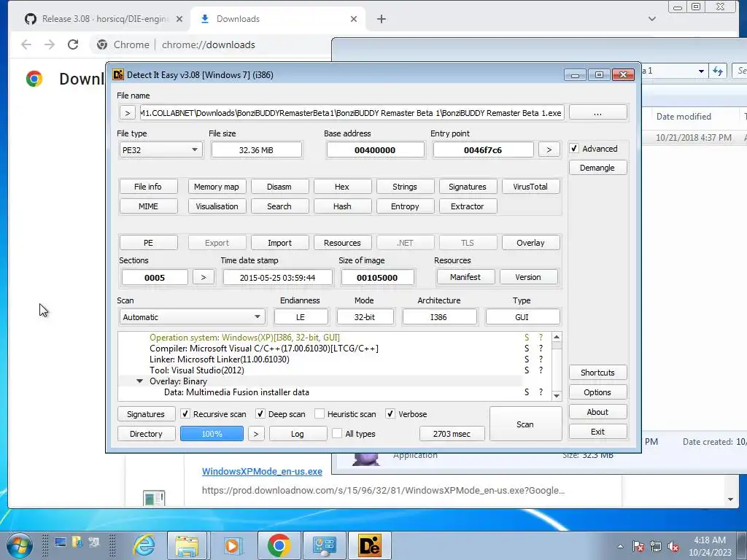
Task: Open the PE structure viewer
Action: point(148,242)
